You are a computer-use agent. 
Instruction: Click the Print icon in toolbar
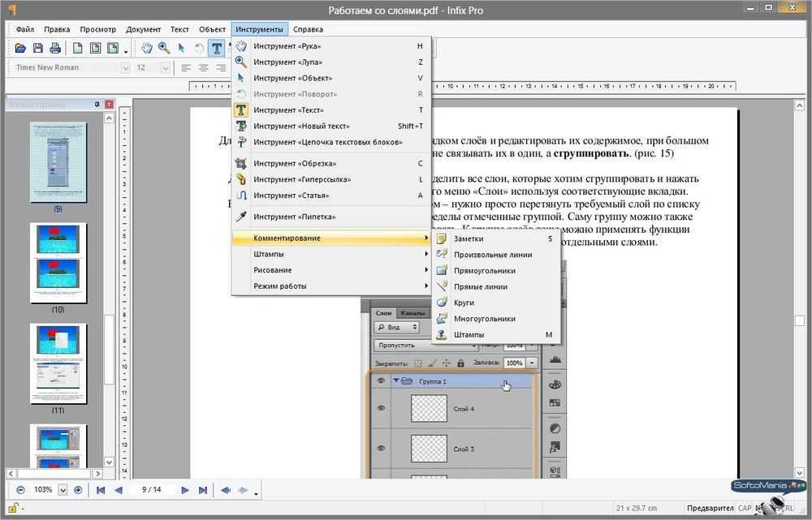pos(55,49)
